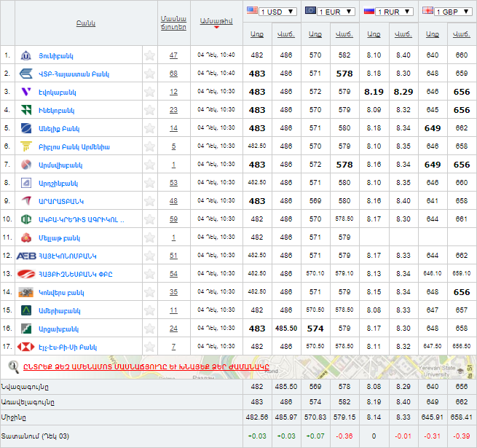477x448 pixels.
Task: Sort by the branches column header
Action: pyautogui.click(x=173, y=23)
